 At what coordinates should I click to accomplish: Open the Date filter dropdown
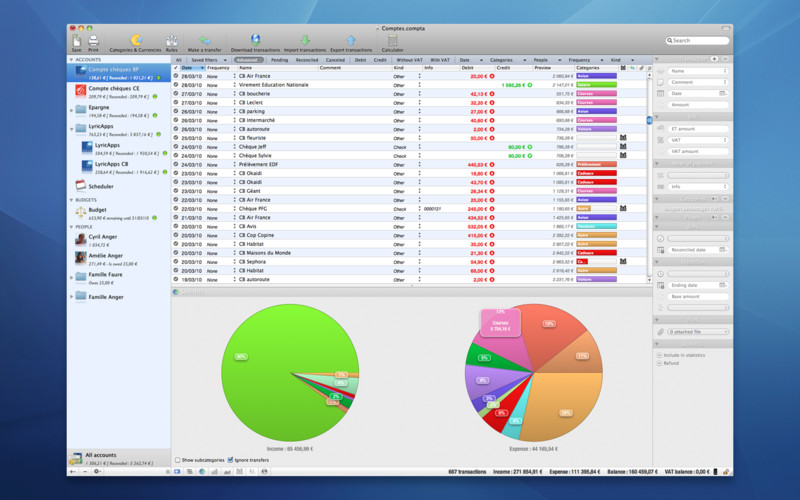470,60
